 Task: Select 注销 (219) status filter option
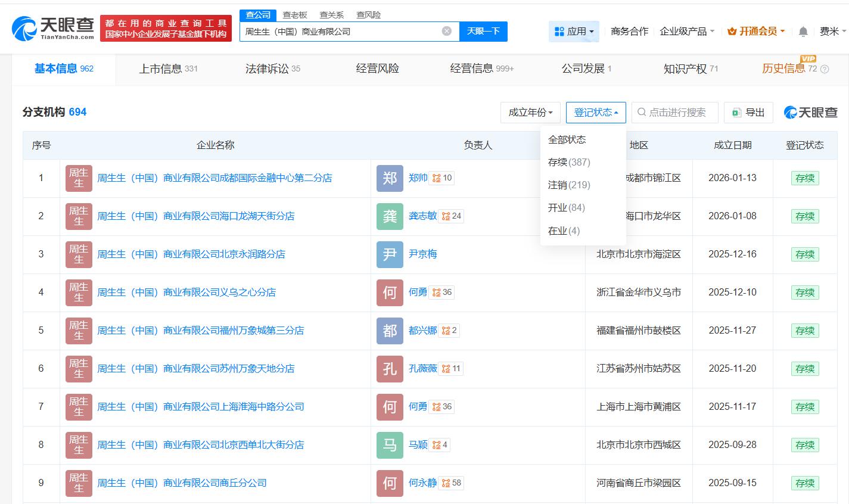569,185
